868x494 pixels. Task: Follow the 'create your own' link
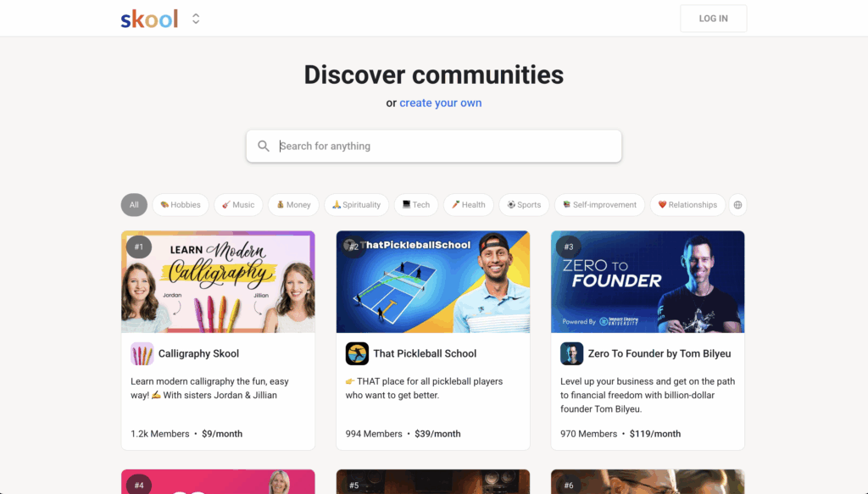click(x=441, y=103)
